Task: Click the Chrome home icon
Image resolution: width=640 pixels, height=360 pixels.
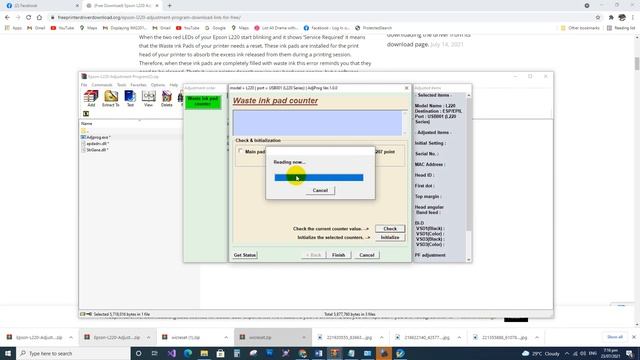Action: tap(39, 18)
